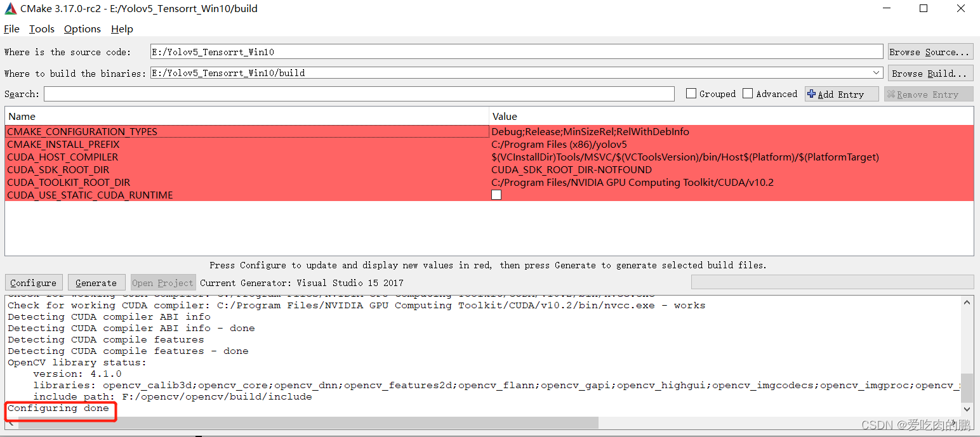Image resolution: width=980 pixels, height=437 pixels.
Task: Open the Options menu
Action: point(83,29)
